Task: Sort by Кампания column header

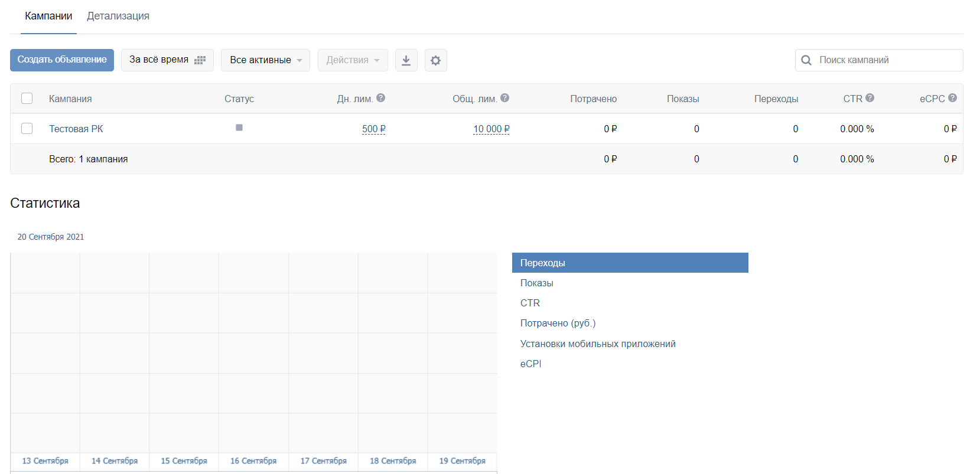Action: pos(70,99)
